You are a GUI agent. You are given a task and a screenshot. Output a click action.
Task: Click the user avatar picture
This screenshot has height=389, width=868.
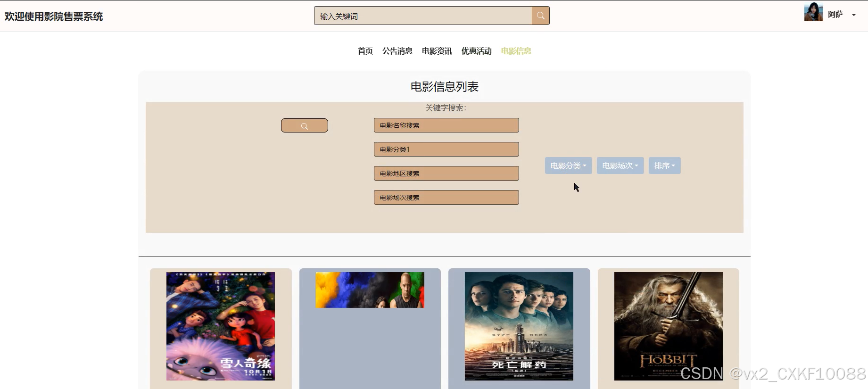pyautogui.click(x=813, y=12)
